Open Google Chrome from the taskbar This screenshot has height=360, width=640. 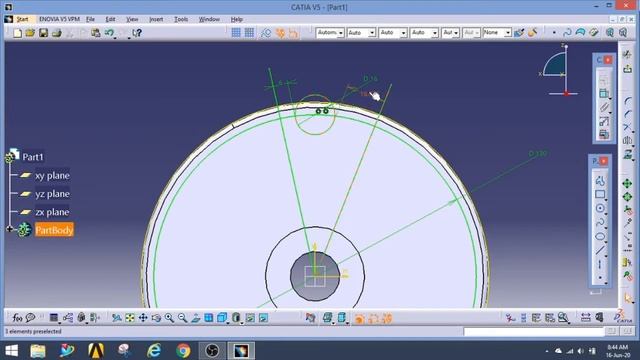coord(183,351)
